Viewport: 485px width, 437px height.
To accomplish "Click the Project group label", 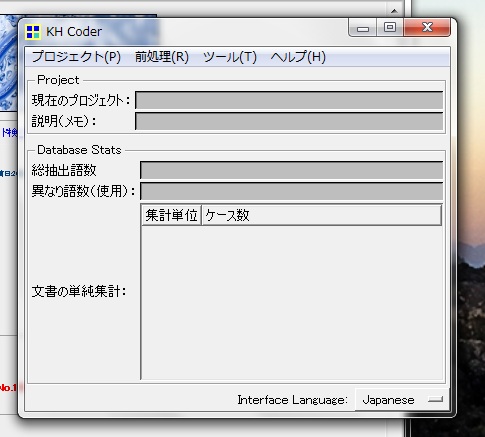I will (58, 80).
